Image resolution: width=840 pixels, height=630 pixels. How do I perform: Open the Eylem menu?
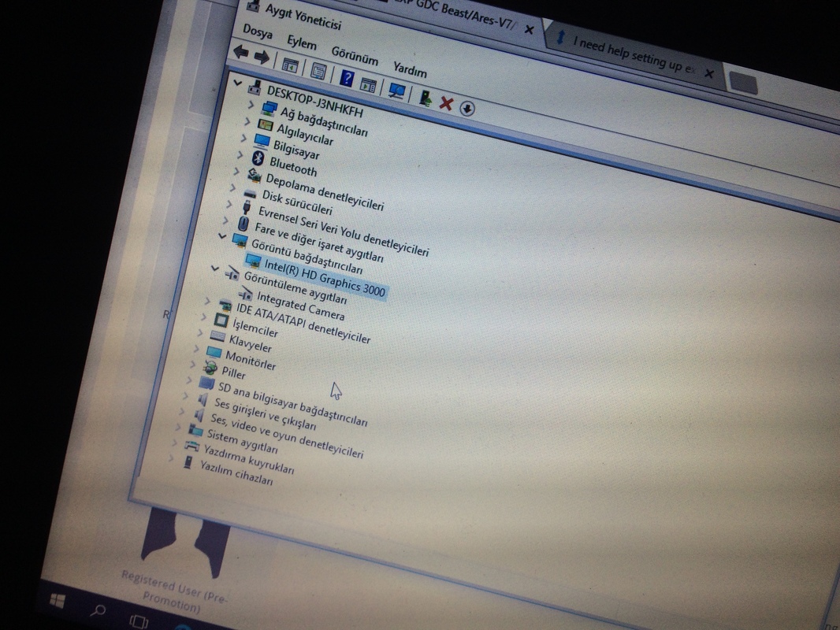point(302,43)
